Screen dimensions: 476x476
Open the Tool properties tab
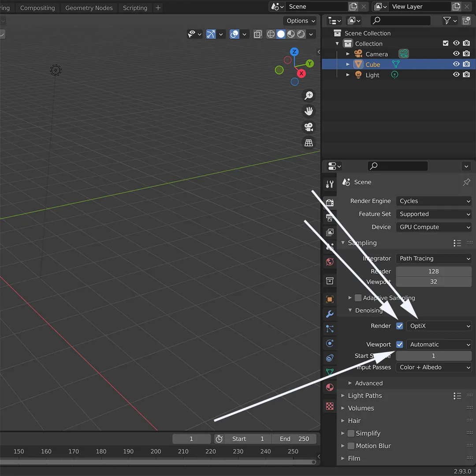(x=330, y=184)
